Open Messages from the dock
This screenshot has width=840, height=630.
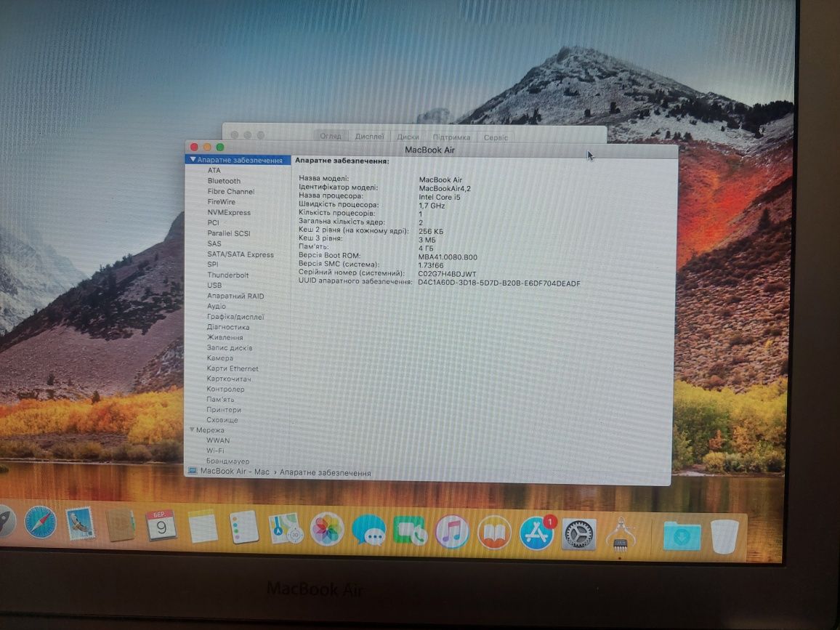[368, 530]
